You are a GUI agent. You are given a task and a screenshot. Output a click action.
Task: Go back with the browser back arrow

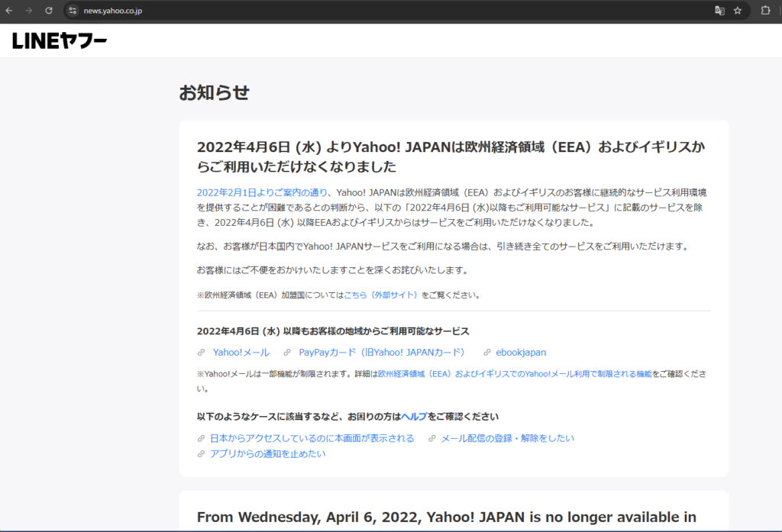pyautogui.click(x=9, y=11)
